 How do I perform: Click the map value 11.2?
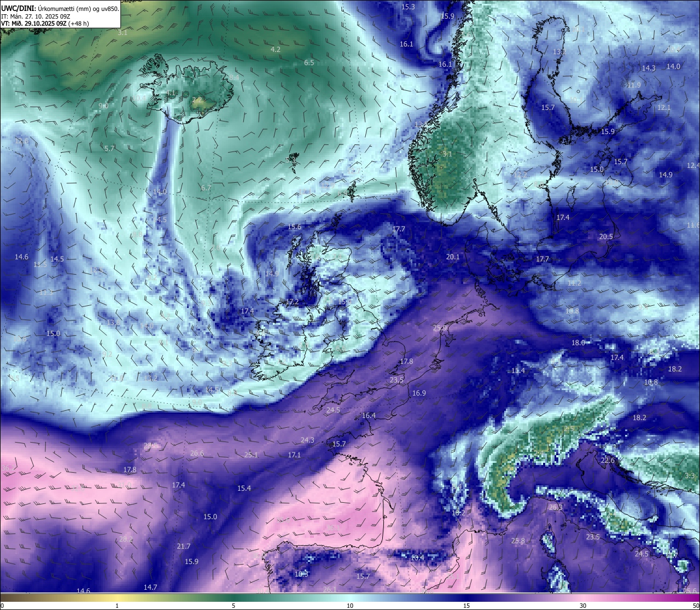(574, 283)
